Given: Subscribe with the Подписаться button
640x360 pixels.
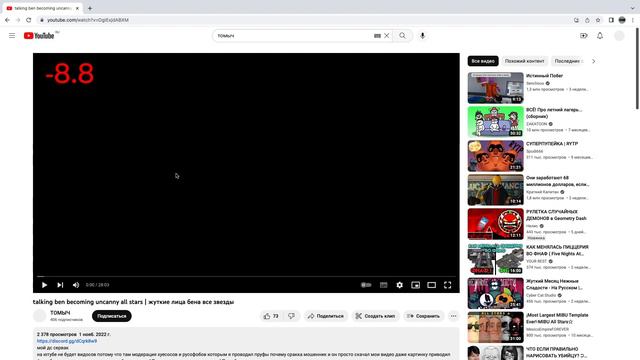Looking at the screenshot, I should pos(112,316).
